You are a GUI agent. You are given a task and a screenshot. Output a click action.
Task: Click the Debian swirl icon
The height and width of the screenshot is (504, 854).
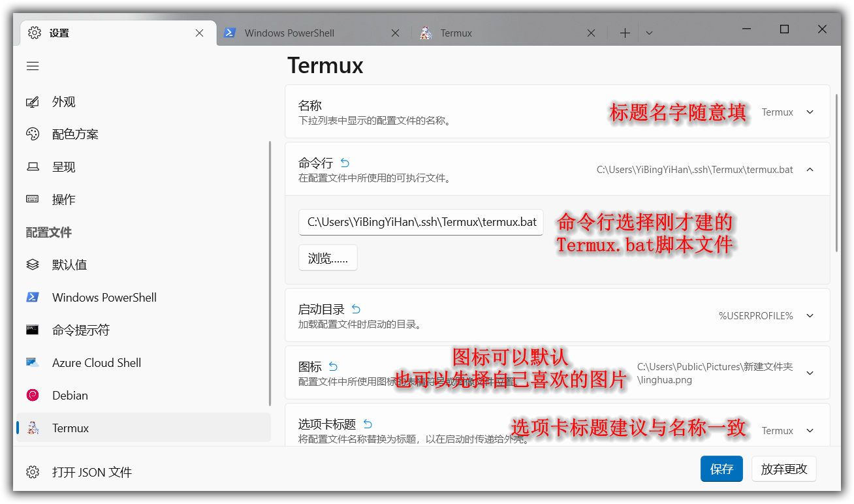33,396
